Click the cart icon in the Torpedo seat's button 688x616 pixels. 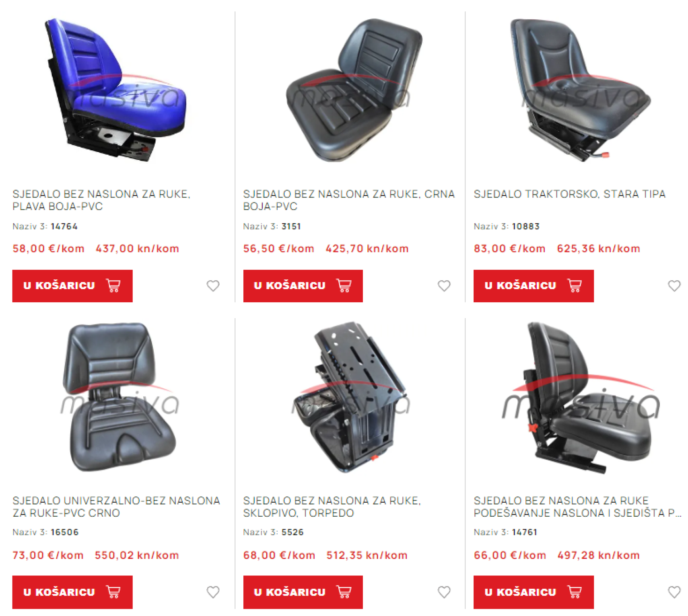tap(344, 592)
